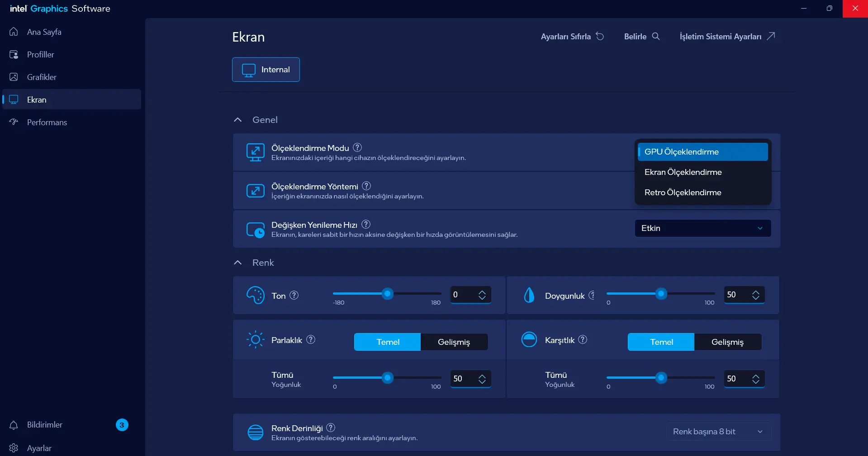Open the Grafikler page
This screenshot has width=868, height=456.
click(x=72, y=77)
